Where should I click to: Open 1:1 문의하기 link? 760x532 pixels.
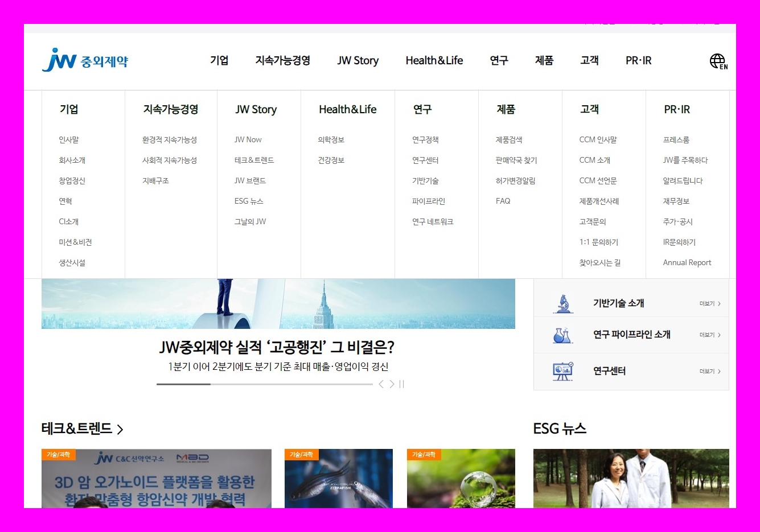click(599, 242)
